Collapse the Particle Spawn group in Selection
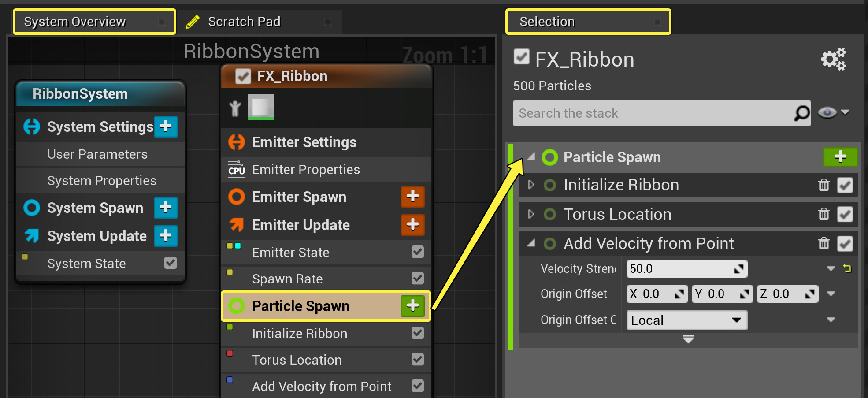 pyautogui.click(x=530, y=157)
